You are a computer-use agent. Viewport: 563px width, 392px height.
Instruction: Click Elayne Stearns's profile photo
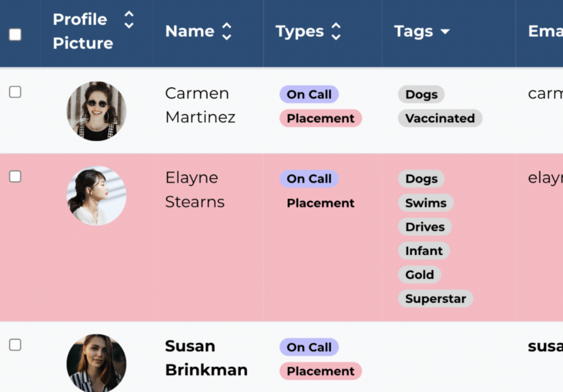point(96,196)
